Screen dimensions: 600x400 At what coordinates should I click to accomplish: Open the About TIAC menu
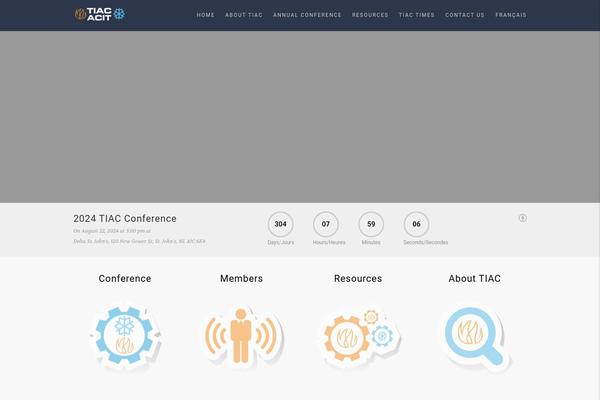[244, 15]
